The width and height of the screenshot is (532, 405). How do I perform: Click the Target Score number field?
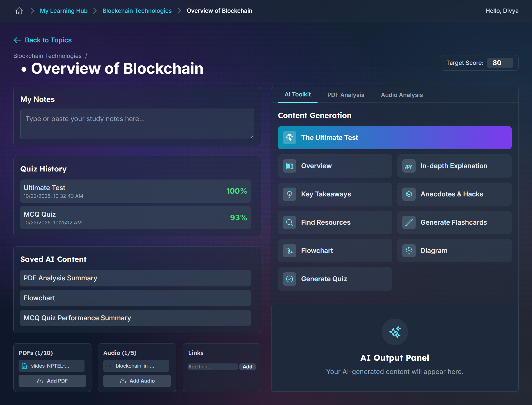pos(500,63)
